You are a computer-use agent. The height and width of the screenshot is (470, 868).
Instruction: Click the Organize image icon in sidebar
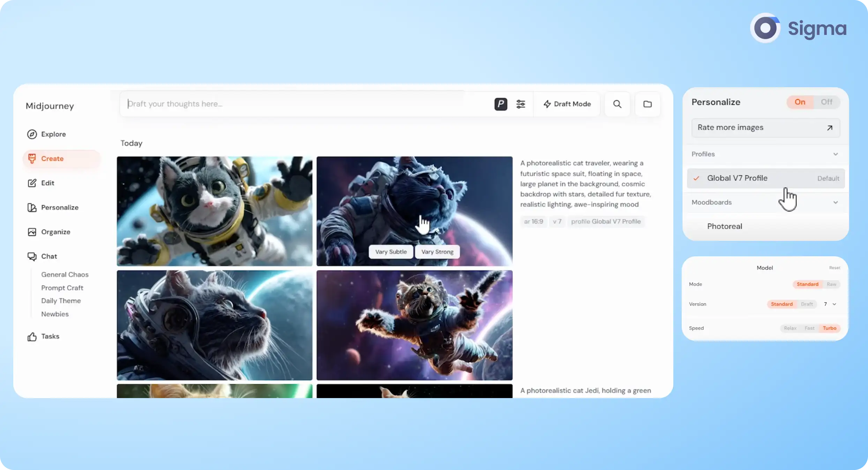pyautogui.click(x=32, y=232)
